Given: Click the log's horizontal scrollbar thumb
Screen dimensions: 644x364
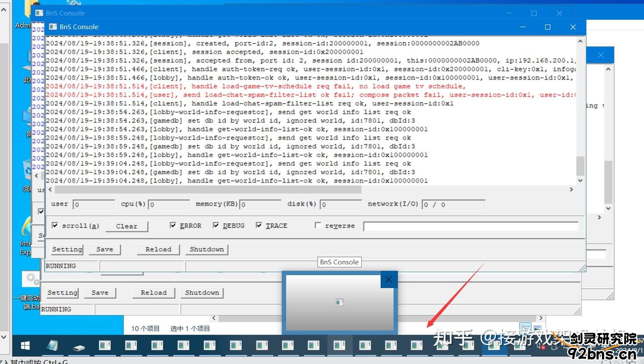Looking at the screenshot, I should point(208,189).
